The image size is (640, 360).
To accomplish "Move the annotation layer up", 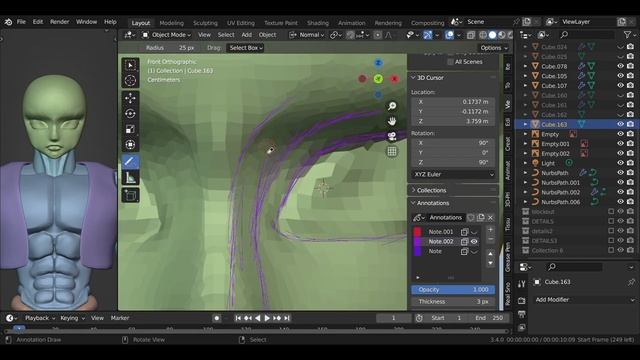I will coord(491,254).
